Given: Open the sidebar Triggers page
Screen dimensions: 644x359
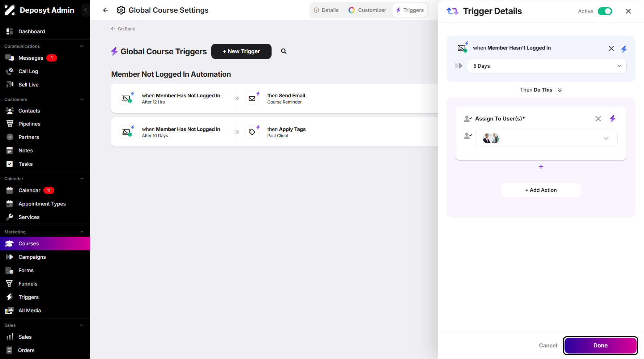Looking at the screenshot, I should 45,297.
